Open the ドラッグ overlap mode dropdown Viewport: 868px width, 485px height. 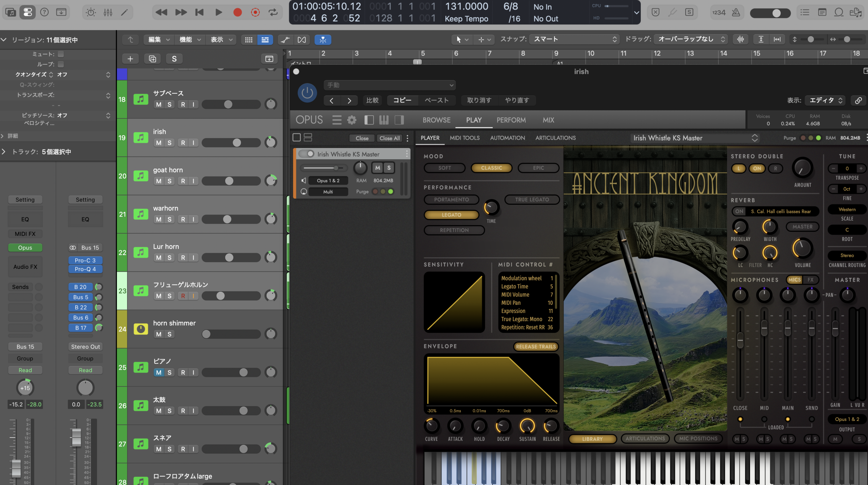point(691,39)
